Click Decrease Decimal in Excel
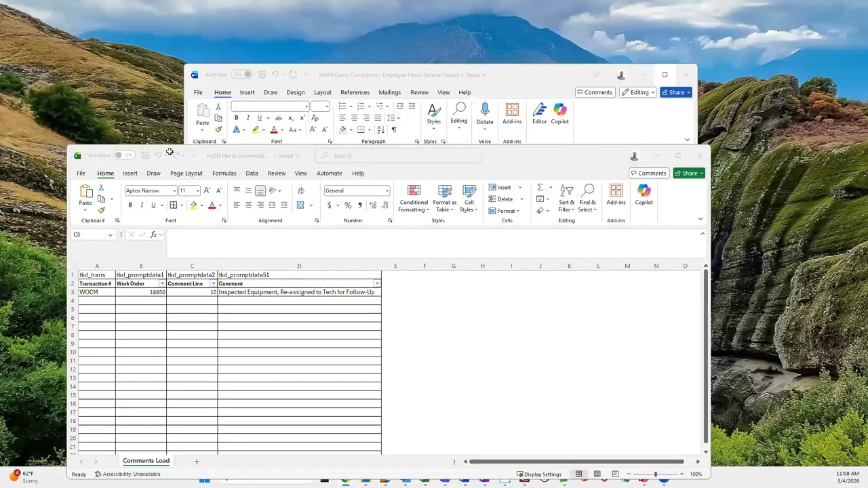 pyautogui.click(x=384, y=205)
